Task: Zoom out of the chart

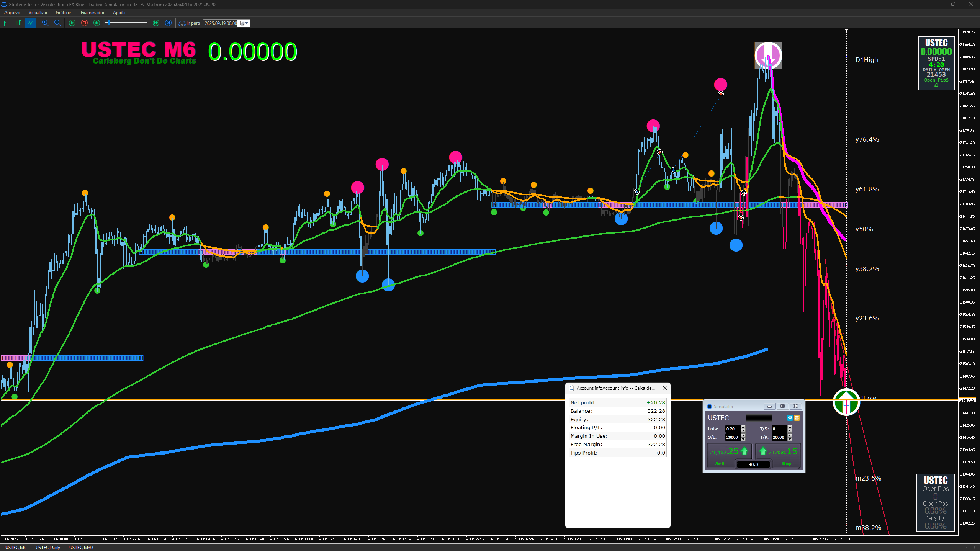Action: (x=57, y=23)
